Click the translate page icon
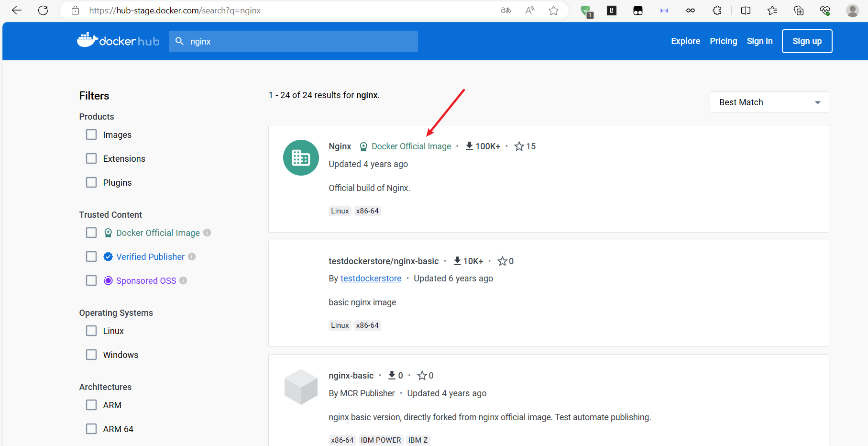 pyautogui.click(x=505, y=11)
